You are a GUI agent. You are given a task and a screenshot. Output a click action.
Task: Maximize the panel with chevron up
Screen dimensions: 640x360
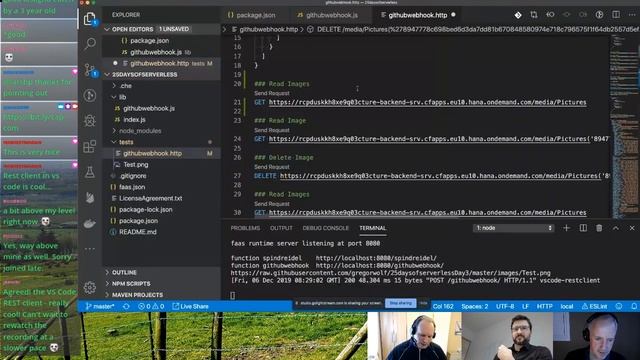pyautogui.click(x=616, y=228)
